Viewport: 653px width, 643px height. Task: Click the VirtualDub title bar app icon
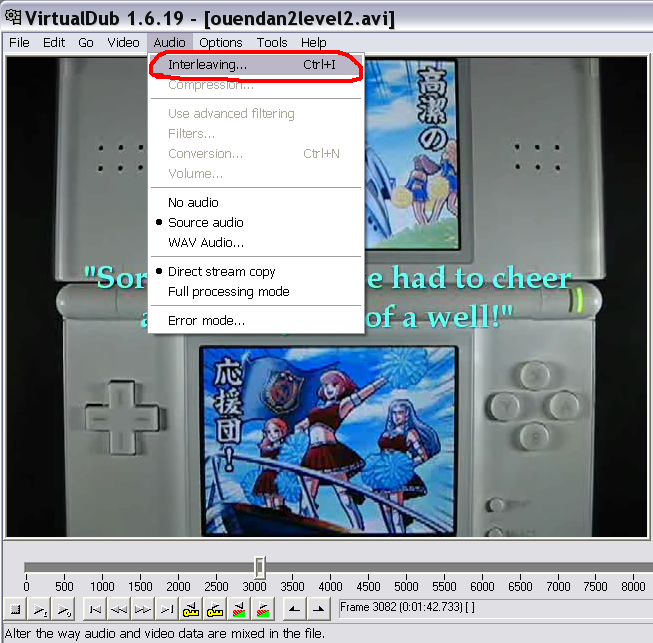12,17
